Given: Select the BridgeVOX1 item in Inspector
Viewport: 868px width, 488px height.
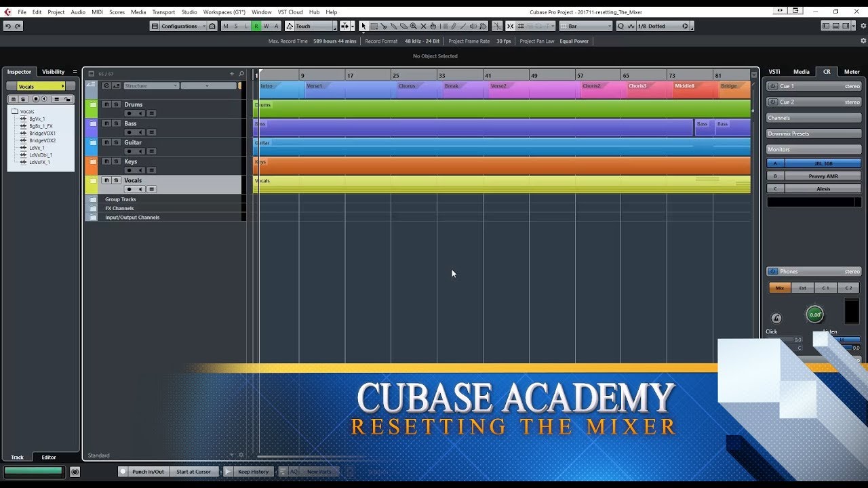Looking at the screenshot, I should click(42, 134).
